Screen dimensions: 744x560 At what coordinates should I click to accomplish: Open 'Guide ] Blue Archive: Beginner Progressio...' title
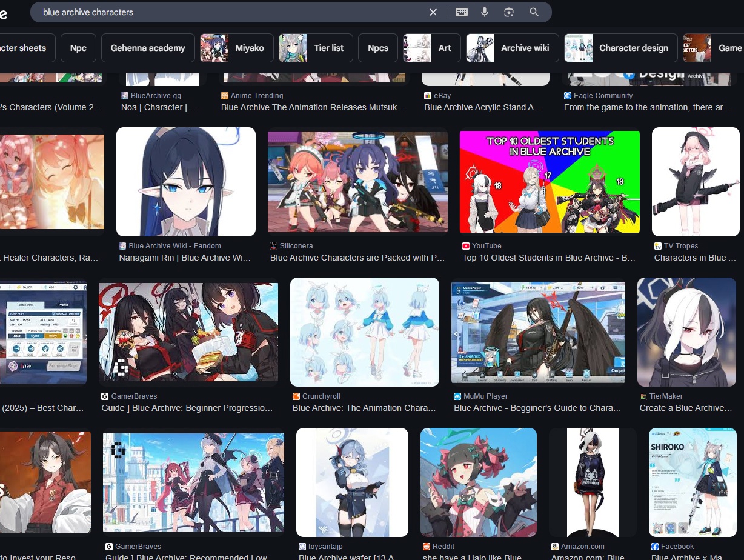187,408
